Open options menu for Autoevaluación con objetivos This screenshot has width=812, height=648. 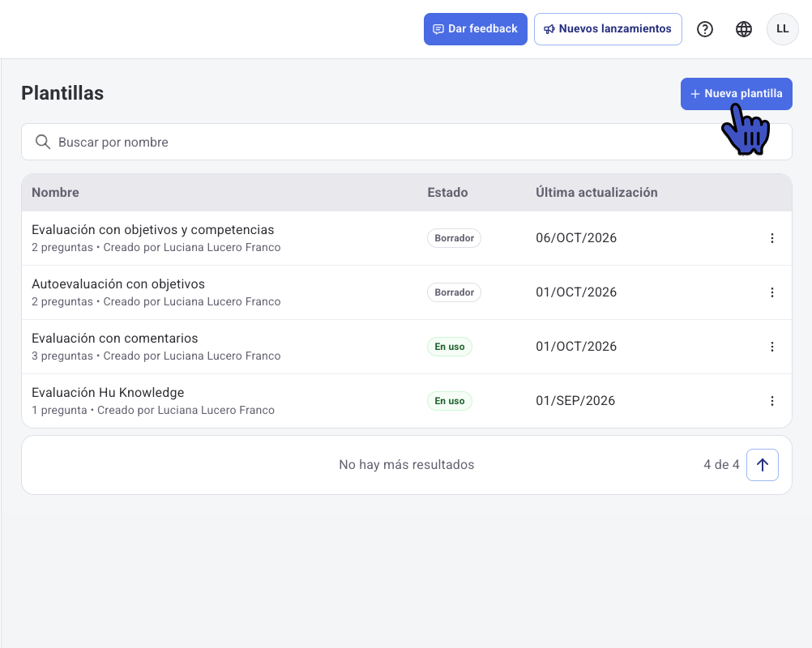tap(772, 292)
